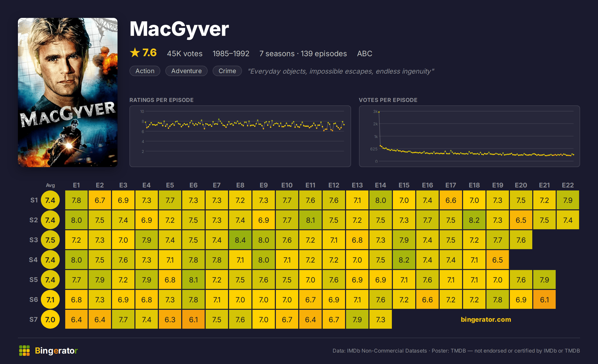
Task: Click the E22 column header
Action: pyautogui.click(x=568, y=185)
